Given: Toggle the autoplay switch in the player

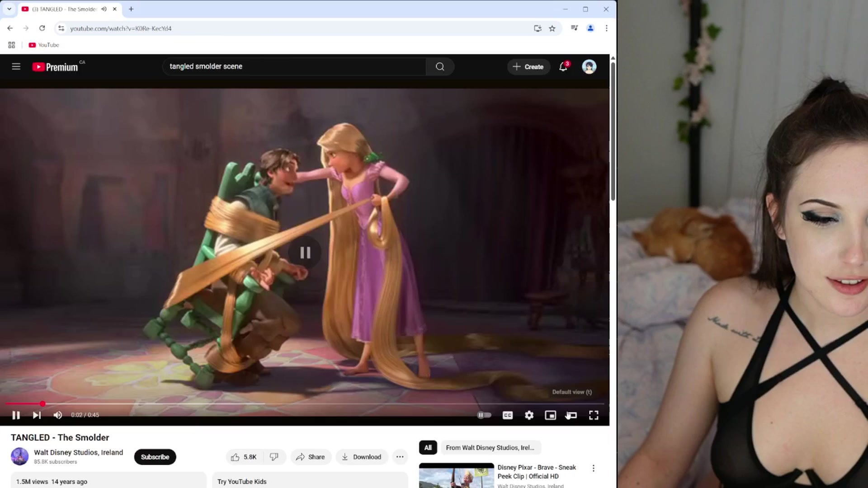Looking at the screenshot, I should point(484,415).
